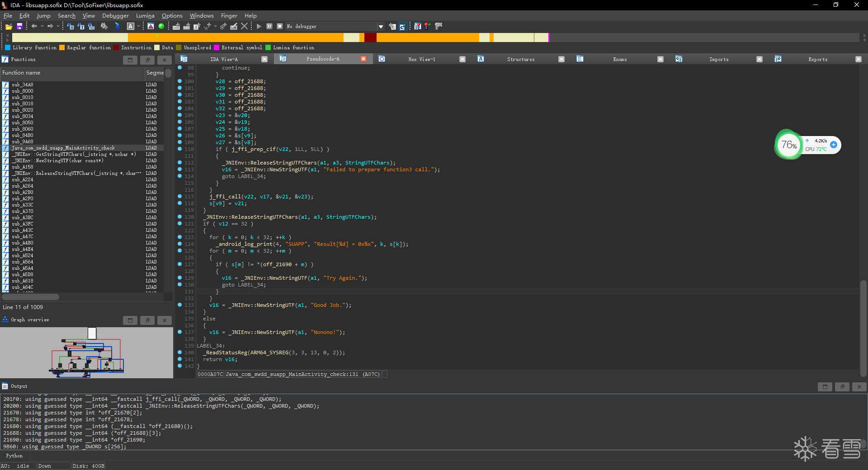Open the Lumina menu
Viewport: 868px width, 470px height.
[145, 16]
